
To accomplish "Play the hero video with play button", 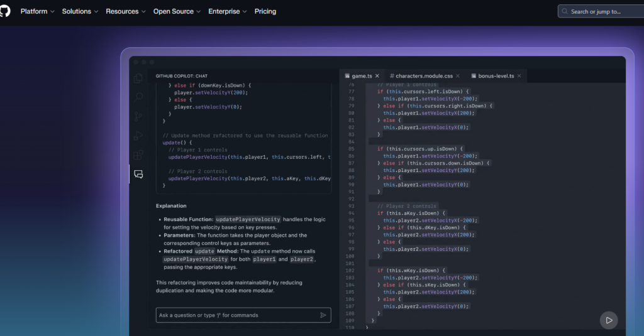I will (609, 320).
